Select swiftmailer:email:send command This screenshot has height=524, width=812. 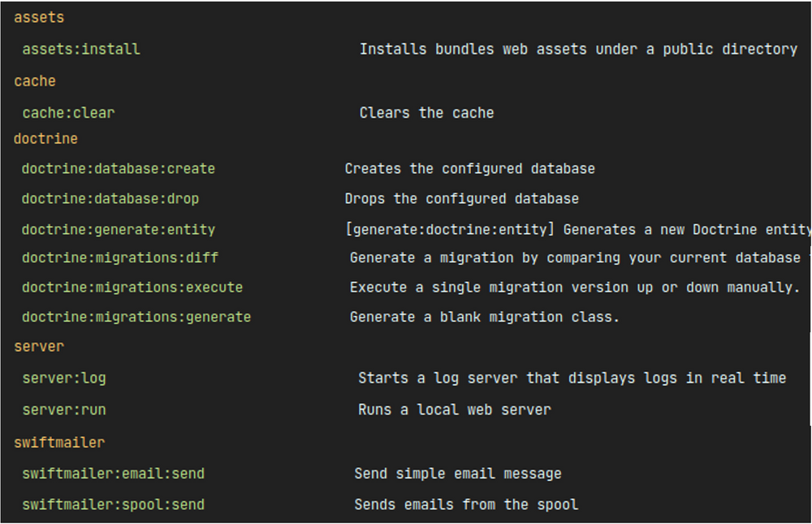point(114,474)
